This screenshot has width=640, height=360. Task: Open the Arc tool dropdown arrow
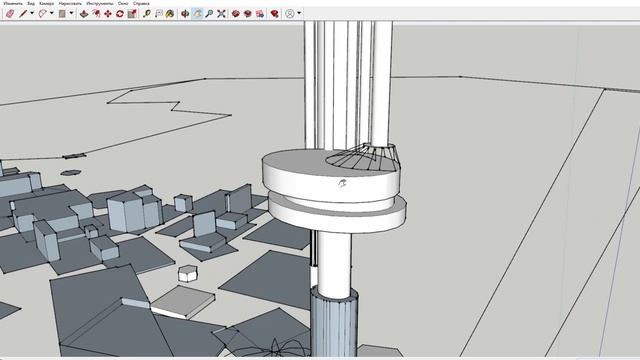pos(51,13)
